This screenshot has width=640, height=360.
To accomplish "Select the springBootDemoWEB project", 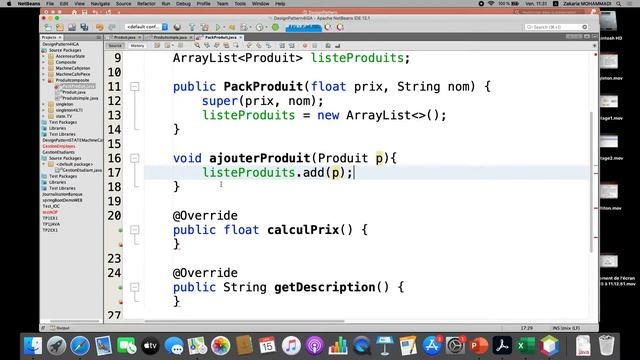I will click(62, 200).
